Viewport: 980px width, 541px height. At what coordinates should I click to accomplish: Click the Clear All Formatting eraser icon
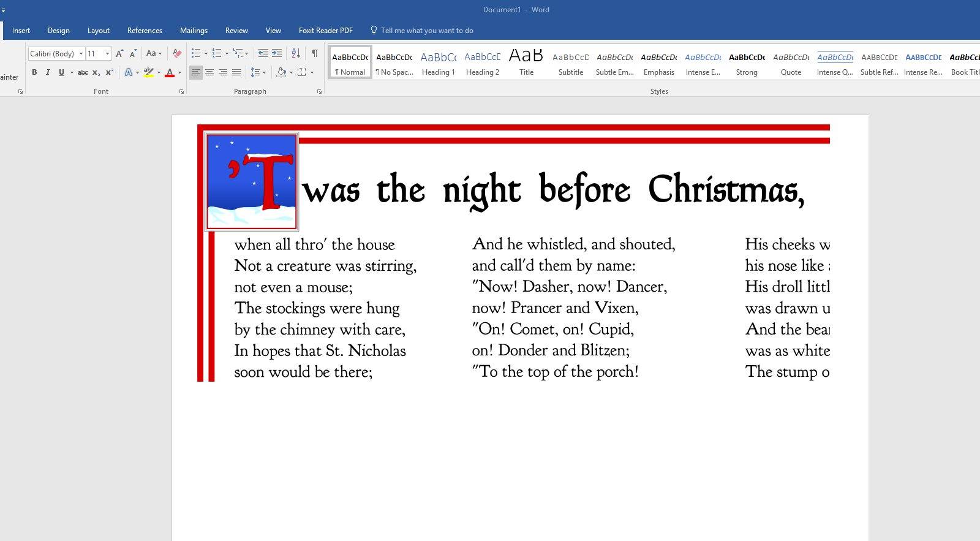[177, 53]
